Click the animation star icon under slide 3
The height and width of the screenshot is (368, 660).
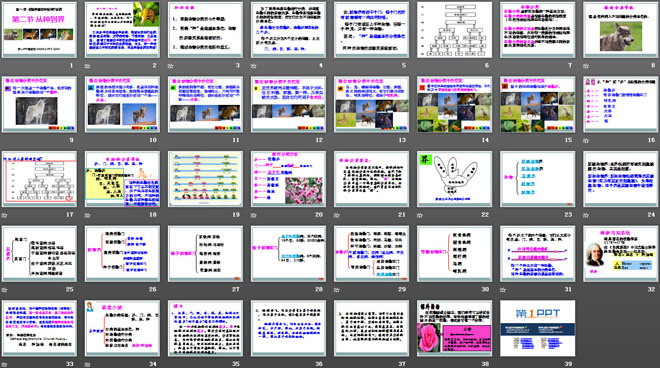[170, 66]
